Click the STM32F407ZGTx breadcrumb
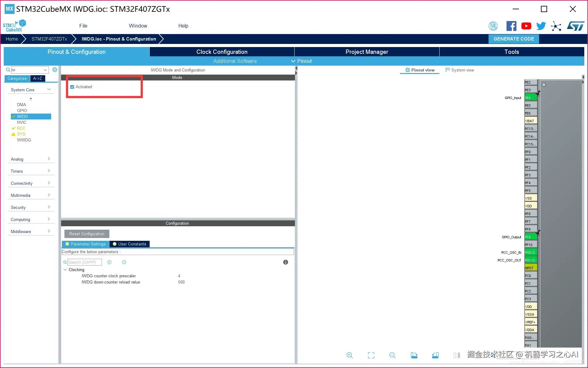Screen dimensions: 588x368 [x=49, y=39]
